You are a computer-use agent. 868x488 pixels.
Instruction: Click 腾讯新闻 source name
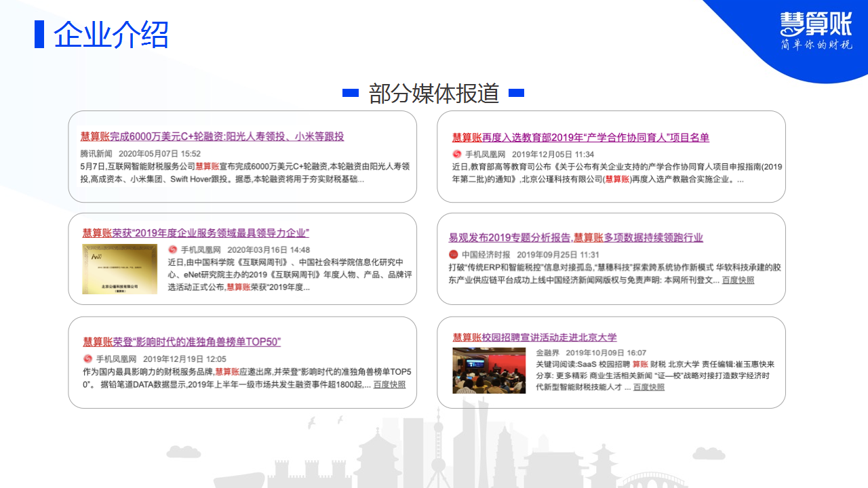tap(96, 154)
